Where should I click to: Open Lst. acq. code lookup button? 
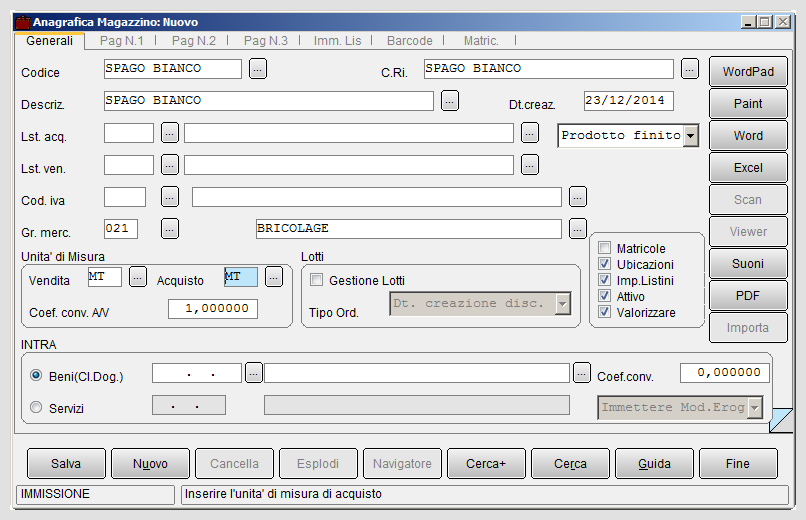click(170, 133)
